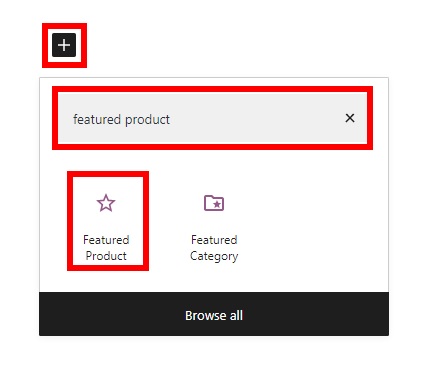421x386 pixels.
Task: Toggle the block inserter with plus icon
Action: pos(64,45)
